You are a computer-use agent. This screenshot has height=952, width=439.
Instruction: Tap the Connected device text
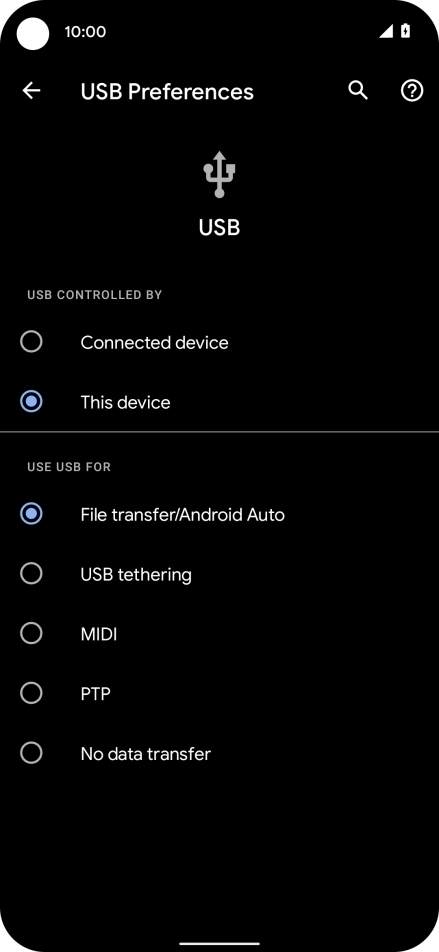[154, 342]
